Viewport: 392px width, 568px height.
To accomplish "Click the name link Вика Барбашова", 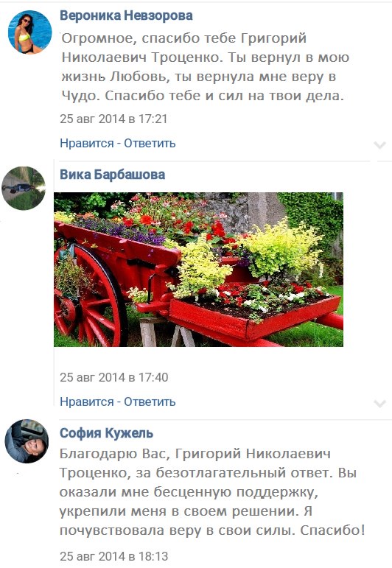I will (x=112, y=175).
